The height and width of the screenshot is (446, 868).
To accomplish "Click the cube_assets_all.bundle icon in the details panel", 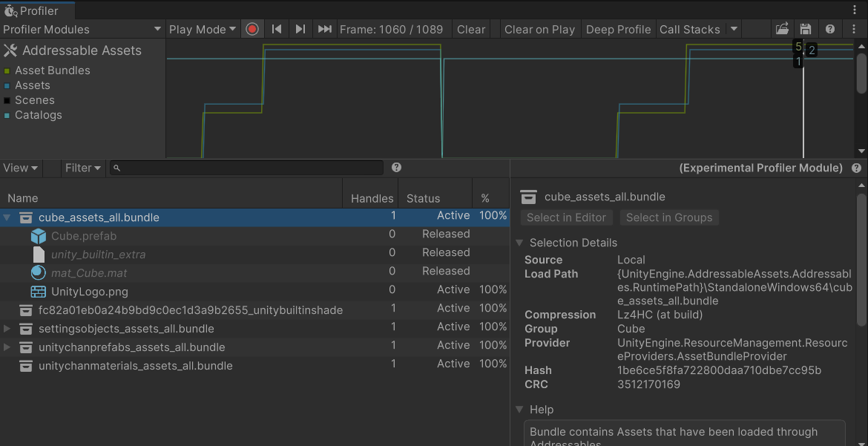I will (x=529, y=197).
